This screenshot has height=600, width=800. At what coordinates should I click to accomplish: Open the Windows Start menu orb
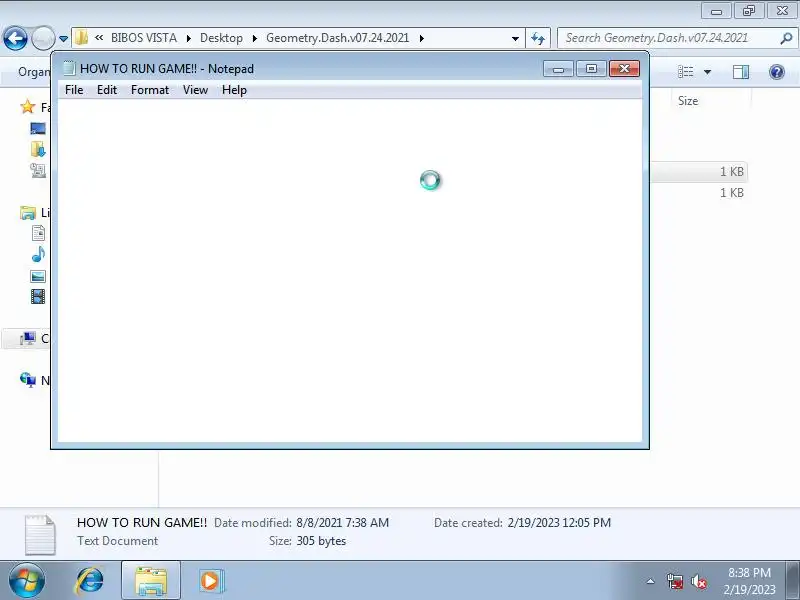[27, 581]
